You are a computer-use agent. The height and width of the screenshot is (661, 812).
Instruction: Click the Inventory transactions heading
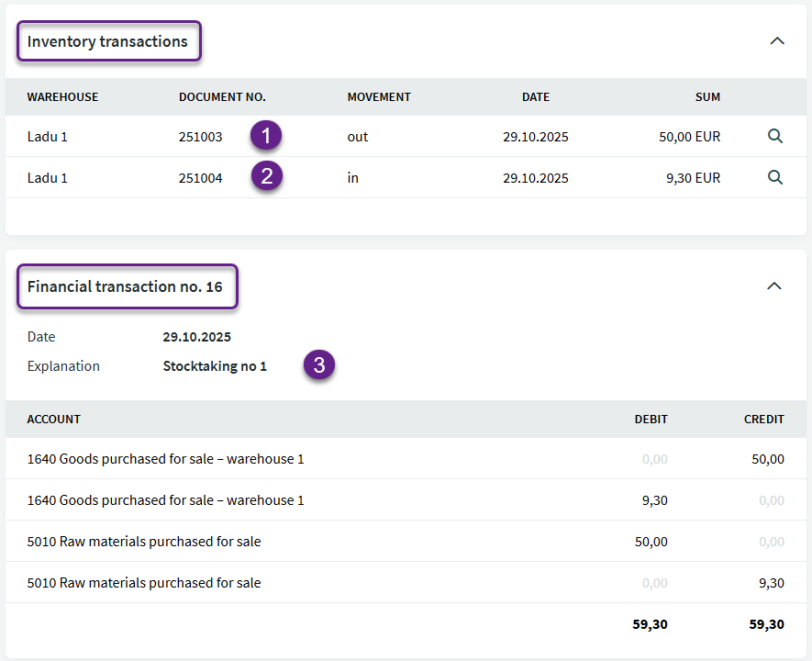[x=107, y=42]
